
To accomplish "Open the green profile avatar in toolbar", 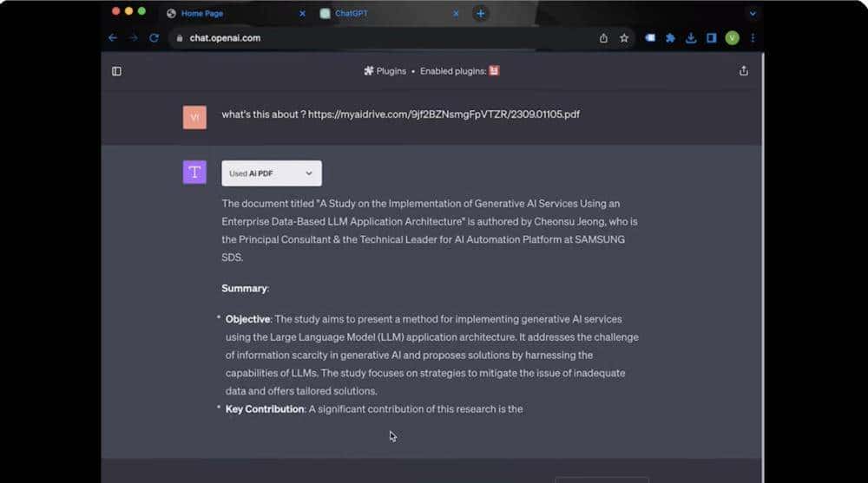I will click(732, 38).
